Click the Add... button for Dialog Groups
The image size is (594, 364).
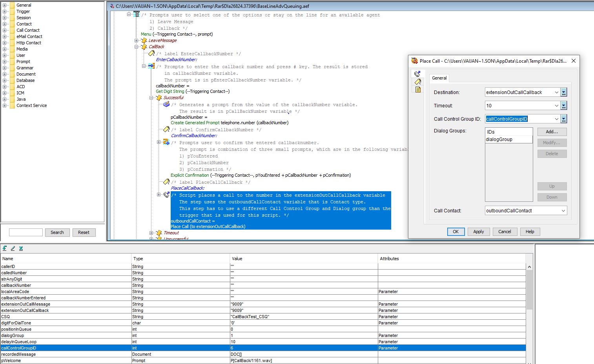tap(552, 132)
